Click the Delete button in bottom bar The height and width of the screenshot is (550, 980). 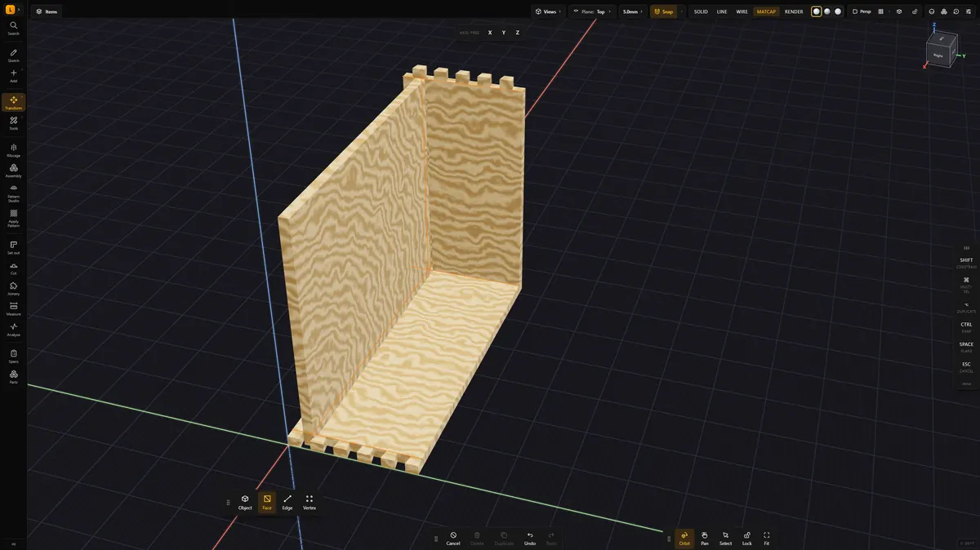[477, 539]
